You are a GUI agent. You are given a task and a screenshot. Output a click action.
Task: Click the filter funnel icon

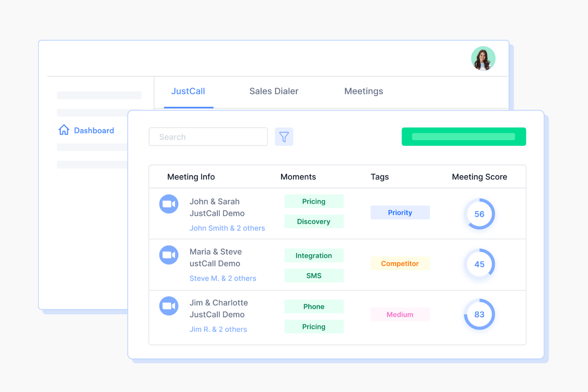click(x=284, y=137)
